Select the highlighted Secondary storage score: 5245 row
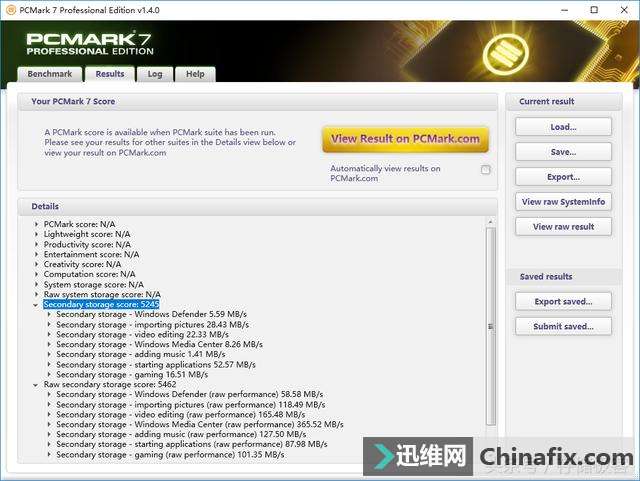This screenshot has height=481, width=640. click(x=101, y=305)
